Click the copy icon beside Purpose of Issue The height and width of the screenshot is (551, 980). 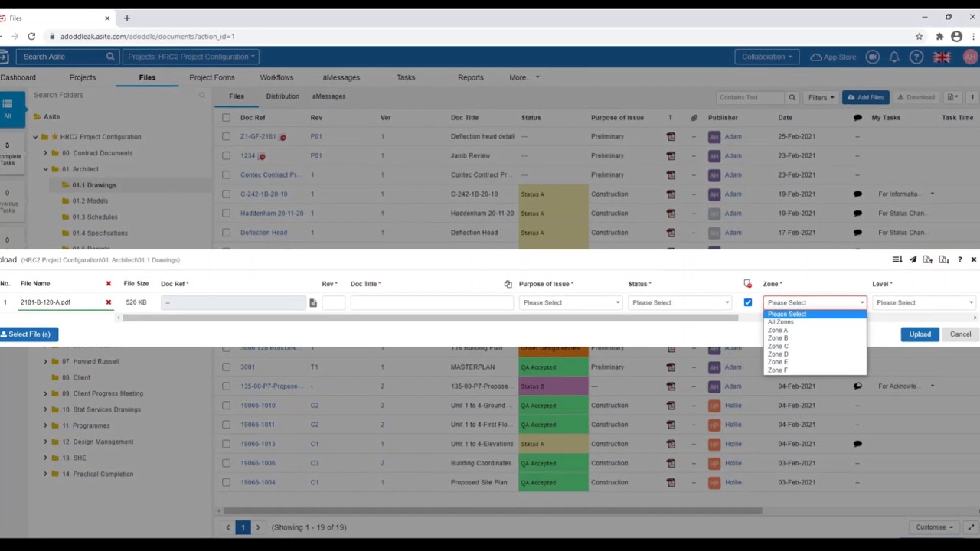tap(508, 284)
